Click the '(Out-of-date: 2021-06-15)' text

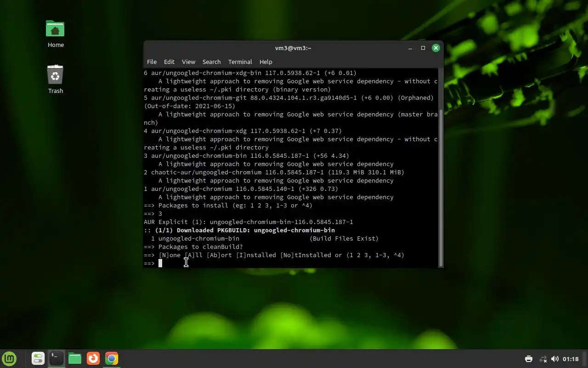(x=189, y=106)
